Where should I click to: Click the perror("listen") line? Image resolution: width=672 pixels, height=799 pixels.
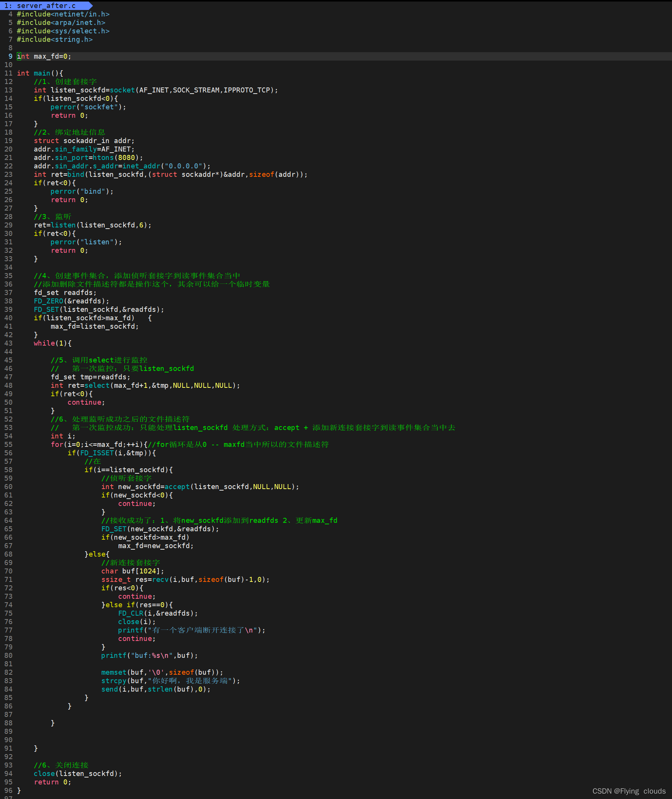pos(86,242)
